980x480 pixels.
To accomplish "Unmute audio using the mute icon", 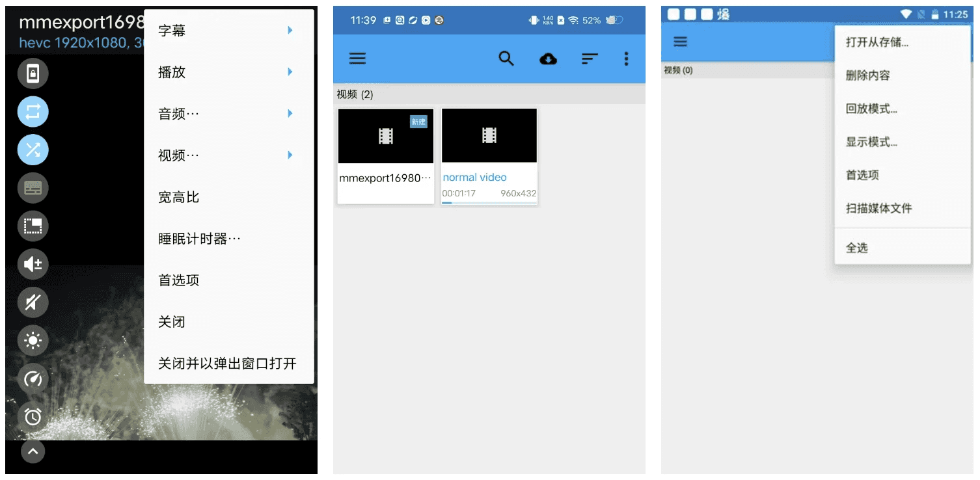I will coord(33,302).
